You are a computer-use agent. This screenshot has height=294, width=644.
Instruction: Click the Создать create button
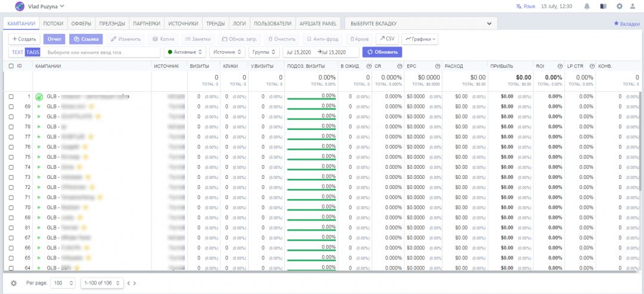coord(24,39)
